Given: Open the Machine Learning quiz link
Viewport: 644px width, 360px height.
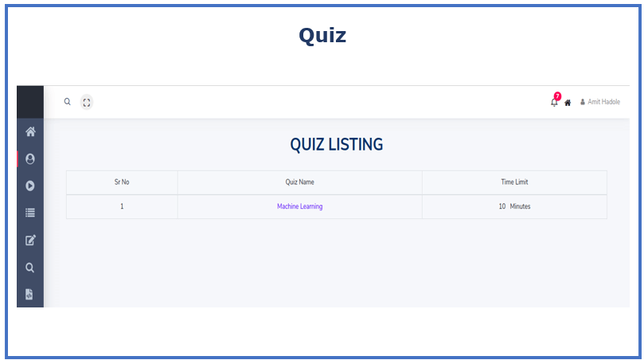Looking at the screenshot, I should point(300,206).
